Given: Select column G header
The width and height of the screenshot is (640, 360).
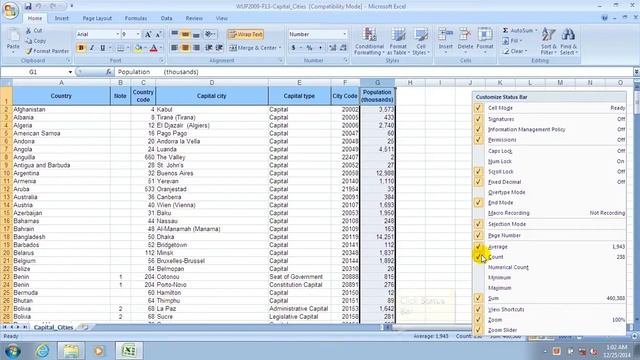Looking at the screenshot, I should pos(377,82).
